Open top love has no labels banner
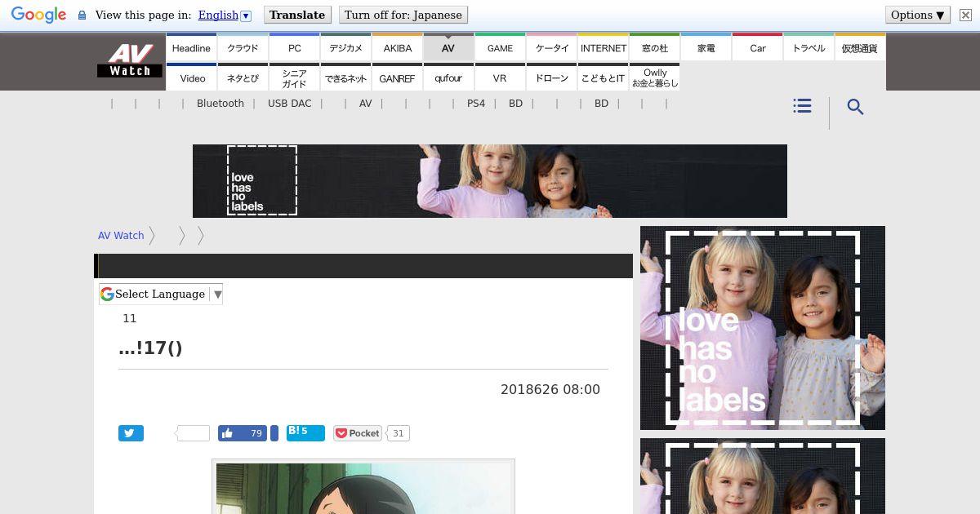 [490, 181]
